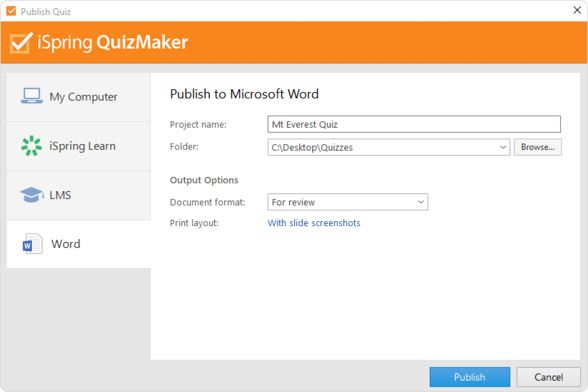The image size is (588, 392).
Task: Select the green iSpring Learn icon
Action: [x=32, y=146]
